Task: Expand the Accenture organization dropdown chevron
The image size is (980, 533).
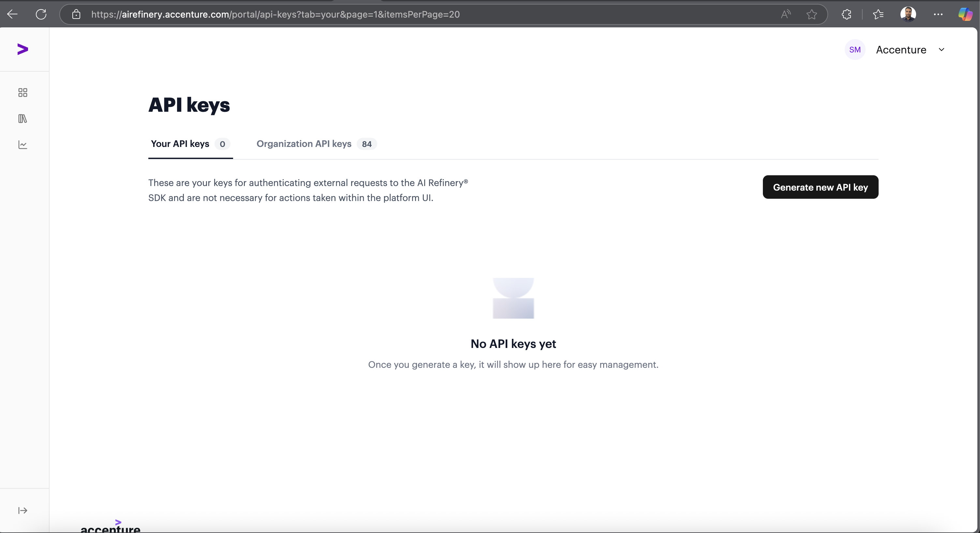Action: [942, 50]
